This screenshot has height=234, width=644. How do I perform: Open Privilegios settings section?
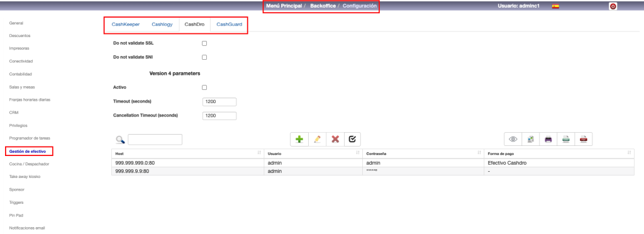tap(18, 125)
